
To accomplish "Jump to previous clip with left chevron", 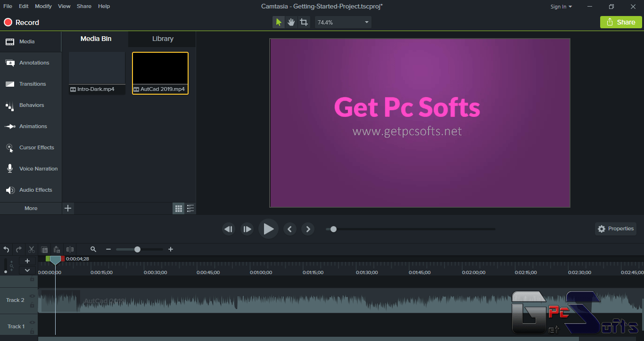I will point(289,229).
